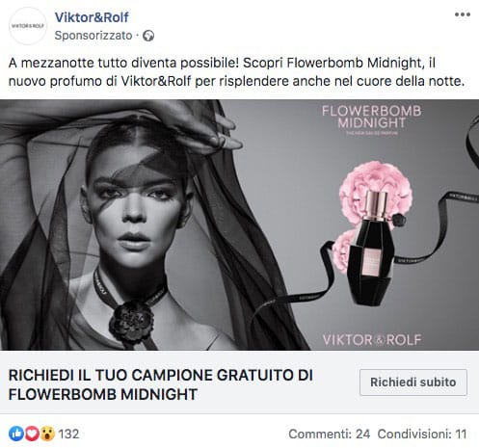
Task: Click the Viktor&Rolf profile picture
Action: (28, 26)
